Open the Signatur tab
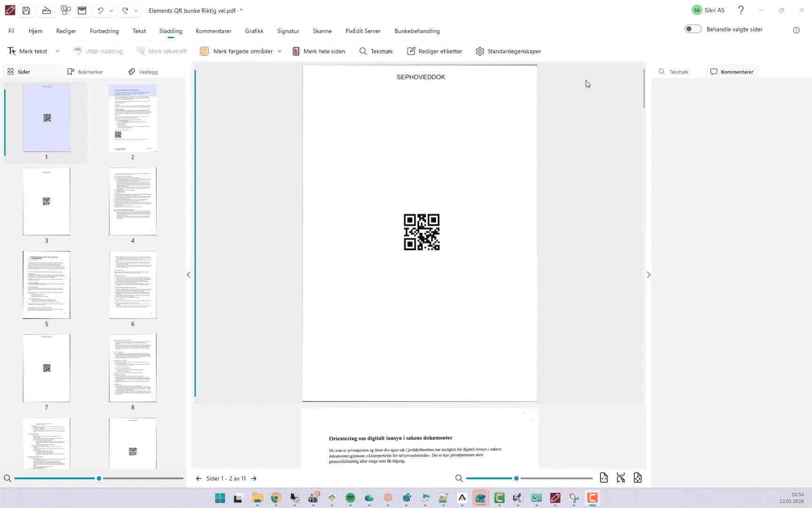The width and height of the screenshot is (812, 508). pyautogui.click(x=288, y=31)
